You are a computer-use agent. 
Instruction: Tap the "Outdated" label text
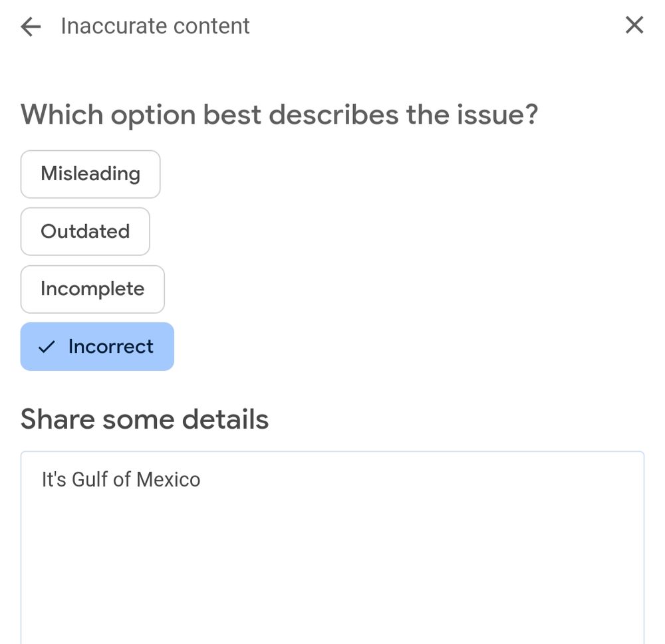(85, 231)
